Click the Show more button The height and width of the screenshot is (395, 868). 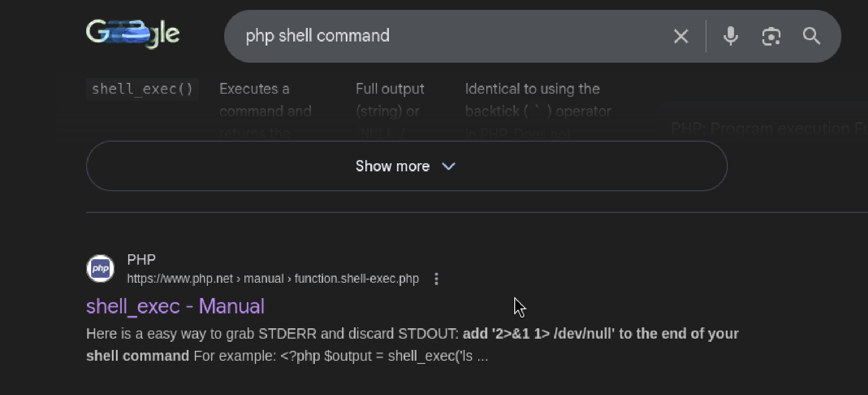(392, 166)
